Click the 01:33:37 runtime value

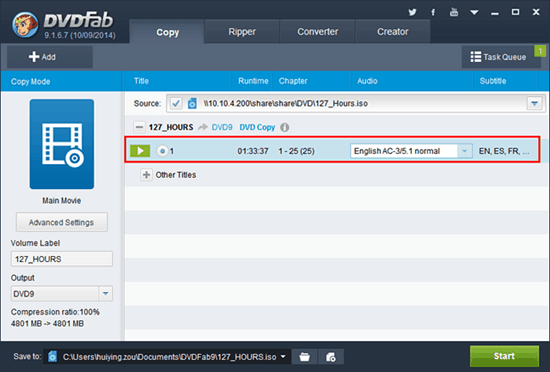(253, 151)
